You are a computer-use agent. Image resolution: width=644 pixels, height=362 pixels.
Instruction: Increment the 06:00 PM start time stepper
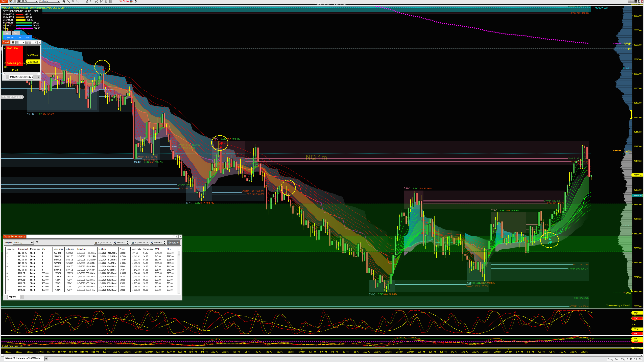click(x=128, y=242)
